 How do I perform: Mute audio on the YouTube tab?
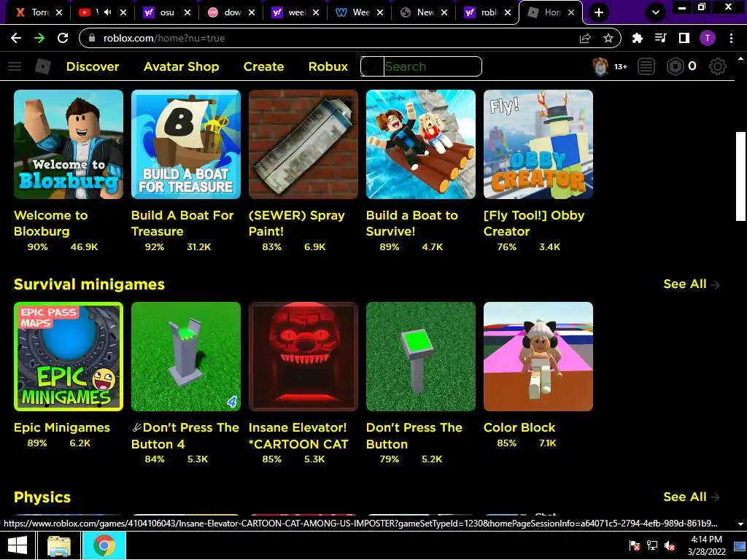click(108, 12)
